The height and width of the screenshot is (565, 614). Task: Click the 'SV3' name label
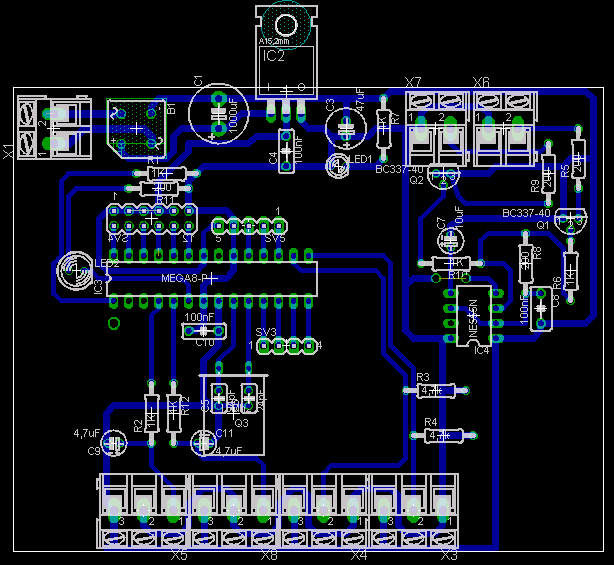coord(265,333)
